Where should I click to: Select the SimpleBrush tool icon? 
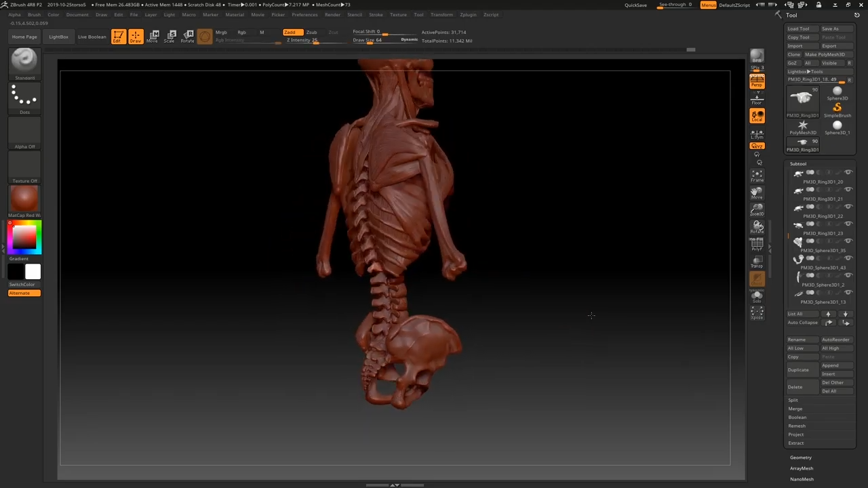837,110
